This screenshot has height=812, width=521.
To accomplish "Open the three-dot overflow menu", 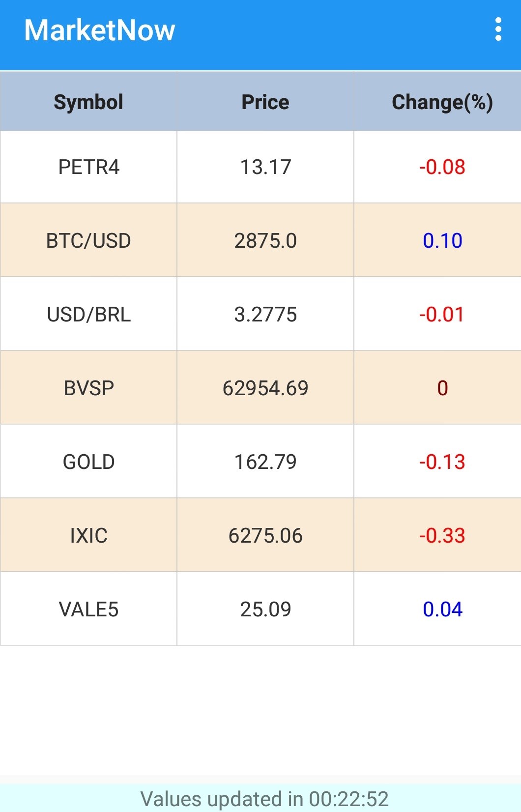I will coord(498,29).
